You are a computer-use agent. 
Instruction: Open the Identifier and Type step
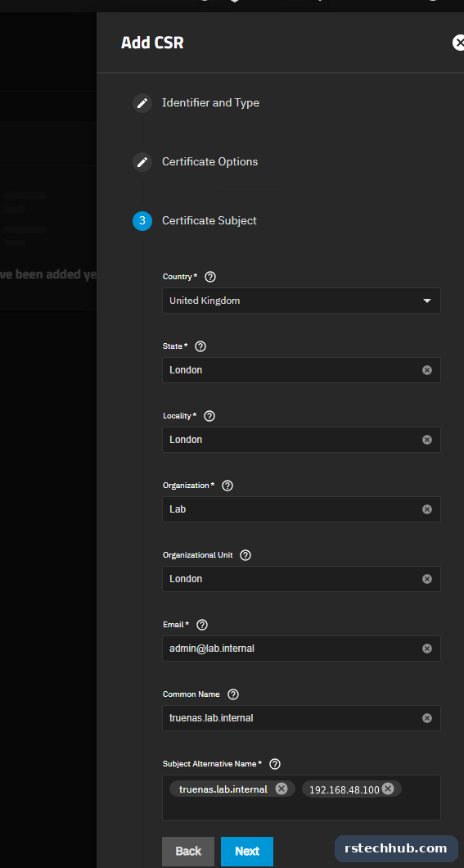[x=210, y=103]
